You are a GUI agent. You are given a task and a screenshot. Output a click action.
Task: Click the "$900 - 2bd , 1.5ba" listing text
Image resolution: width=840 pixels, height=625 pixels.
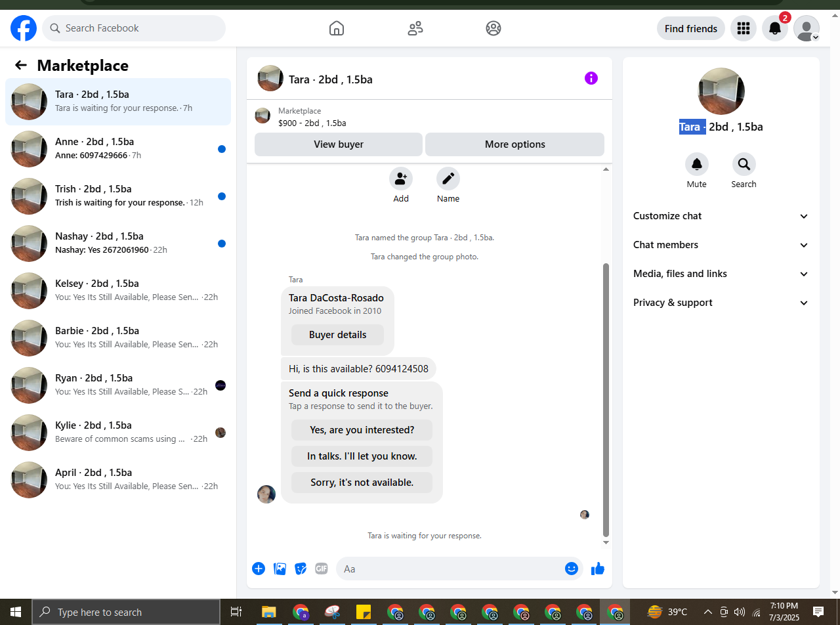312,123
